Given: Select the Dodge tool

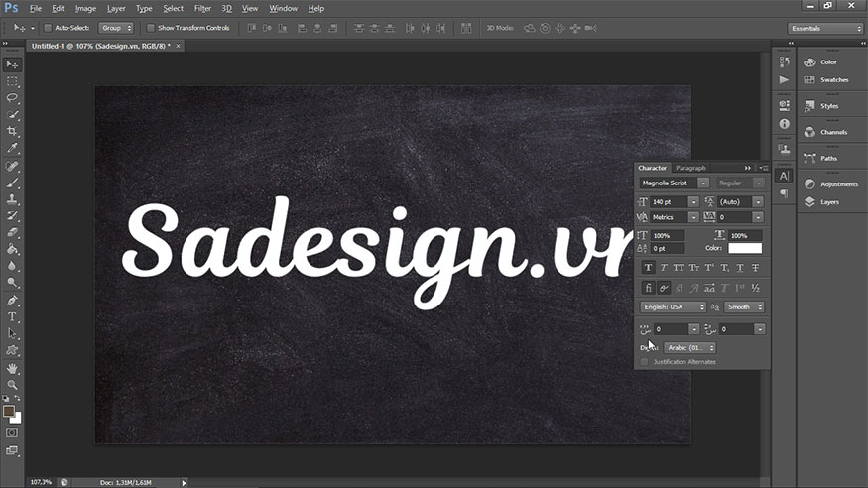Looking at the screenshot, I should (12, 282).
